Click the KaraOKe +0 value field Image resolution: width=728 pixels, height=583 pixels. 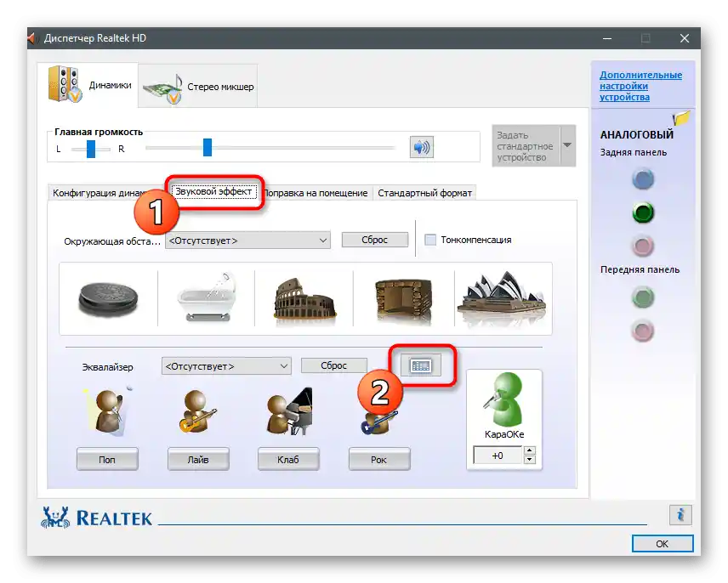coord(498,455)
